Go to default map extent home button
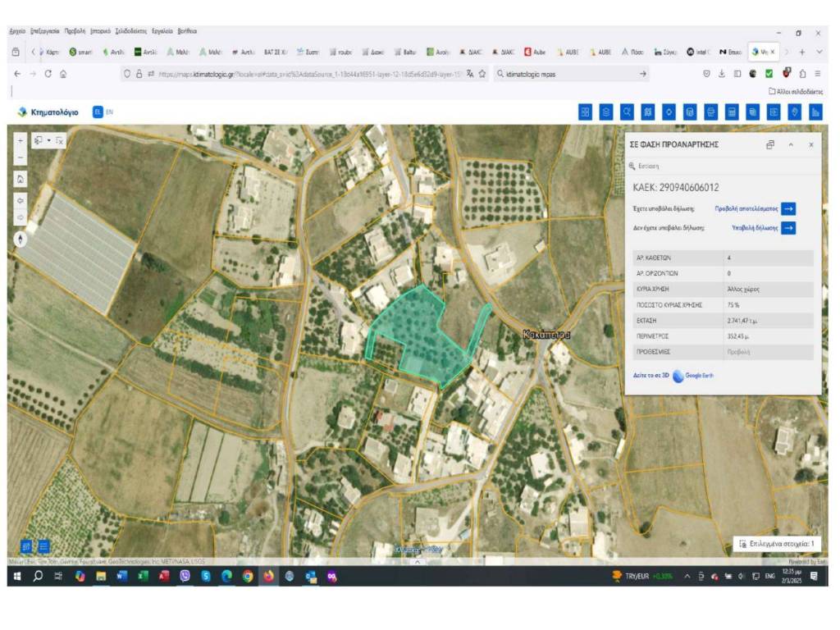This screenshot has width=840, height=630. tap(21, 179)
